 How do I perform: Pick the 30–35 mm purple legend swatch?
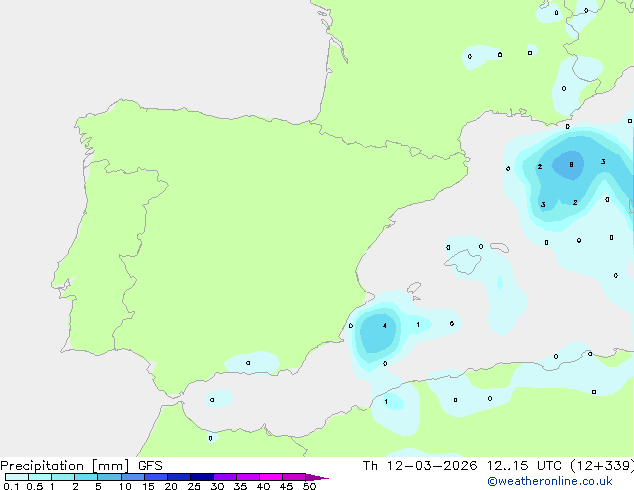point(225,477)
